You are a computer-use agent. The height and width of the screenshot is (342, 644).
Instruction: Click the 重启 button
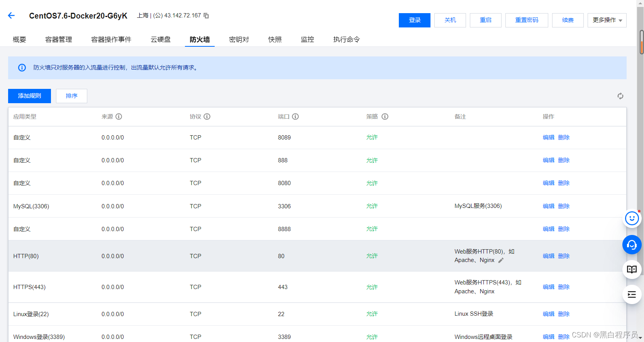click(x=486, y=20)
